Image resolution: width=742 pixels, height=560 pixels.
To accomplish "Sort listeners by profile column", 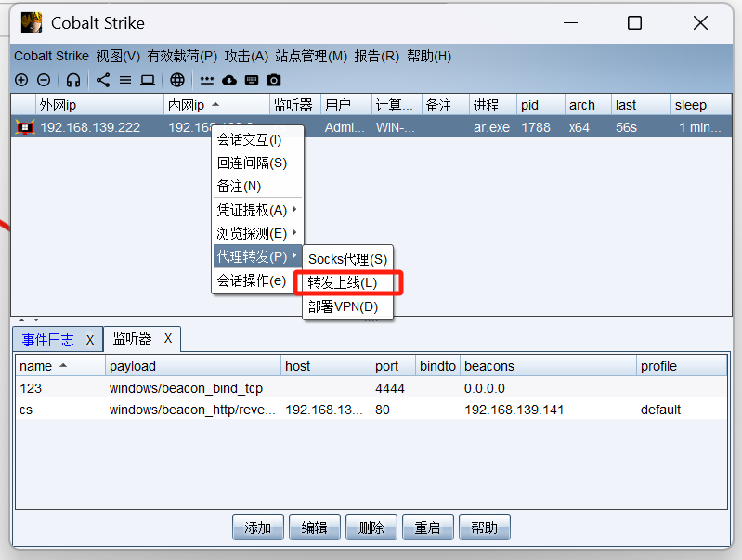I will click(682, 366).
